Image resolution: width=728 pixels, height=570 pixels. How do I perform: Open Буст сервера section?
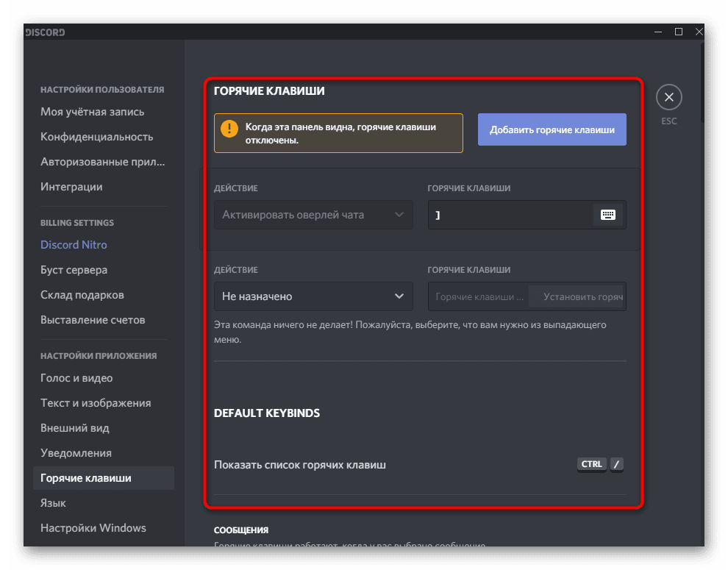point(74,270)
